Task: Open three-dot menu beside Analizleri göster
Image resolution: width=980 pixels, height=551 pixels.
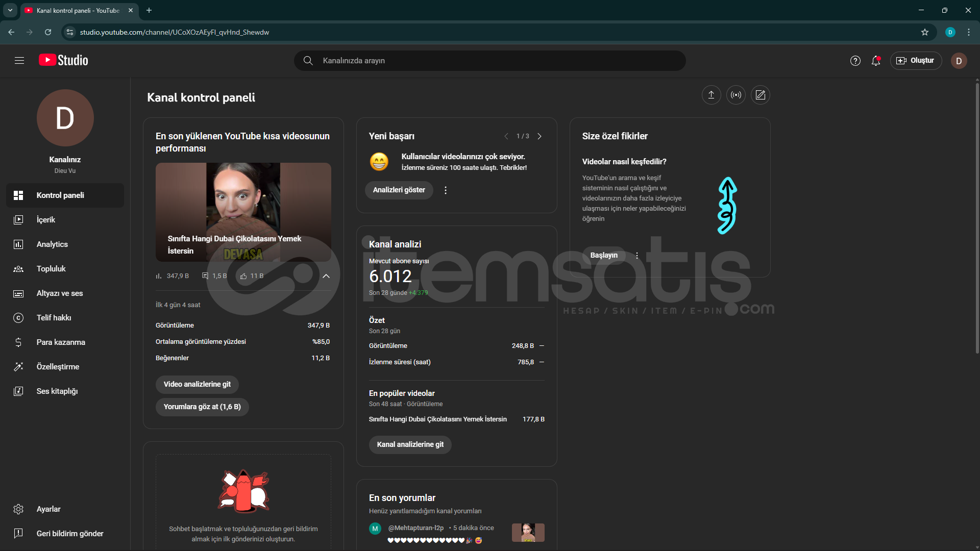Action: 446,190
